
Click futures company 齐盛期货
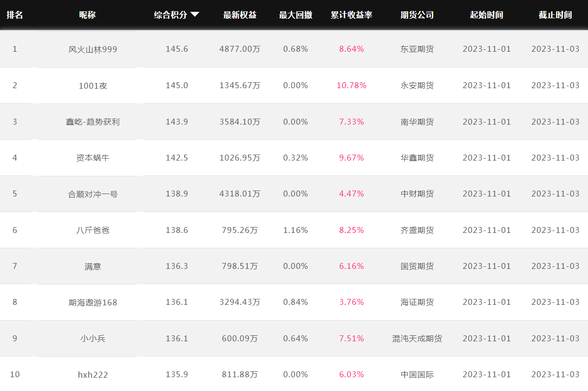click(x=417, y=230)
